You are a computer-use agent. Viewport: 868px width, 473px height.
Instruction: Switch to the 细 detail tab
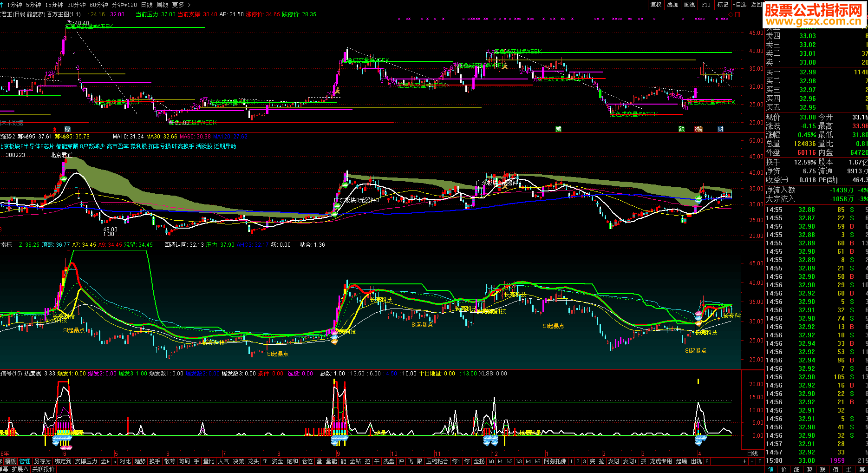[x=796, y=469]
